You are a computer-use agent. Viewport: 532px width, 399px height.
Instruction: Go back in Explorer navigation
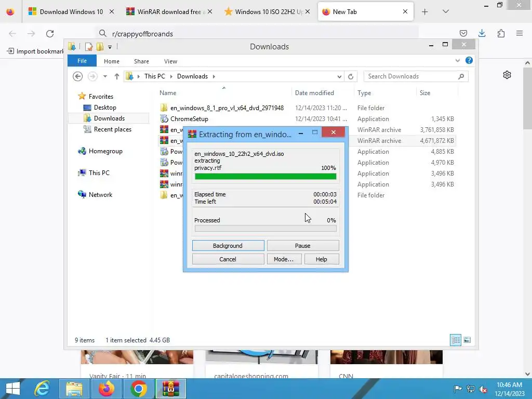[78, 76]
